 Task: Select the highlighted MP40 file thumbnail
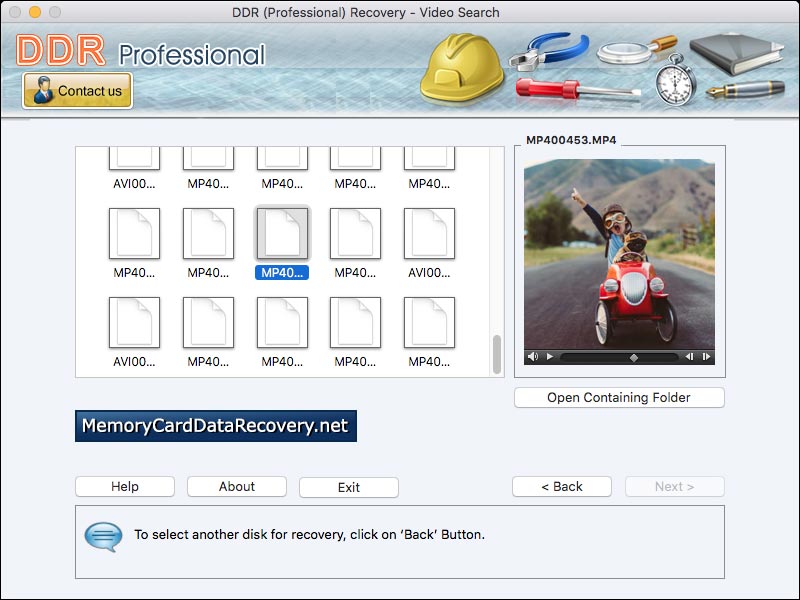(x=282, y=232)
